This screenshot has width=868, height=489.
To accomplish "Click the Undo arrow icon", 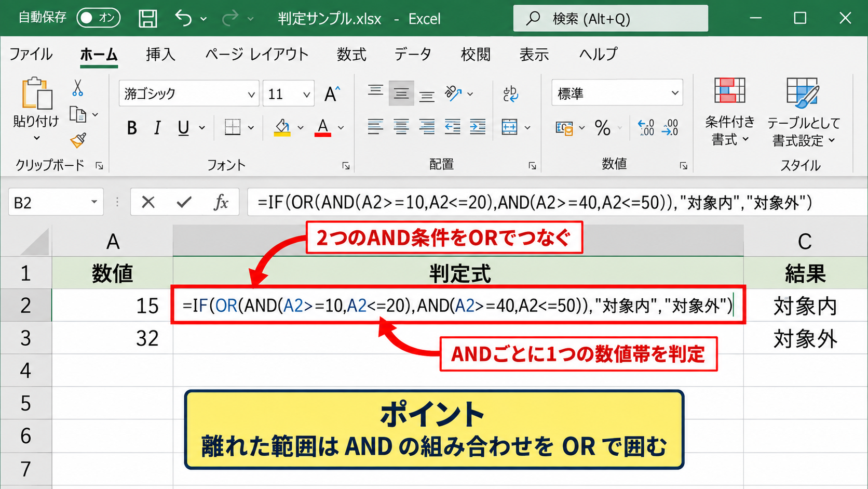I will coord(183,18).
